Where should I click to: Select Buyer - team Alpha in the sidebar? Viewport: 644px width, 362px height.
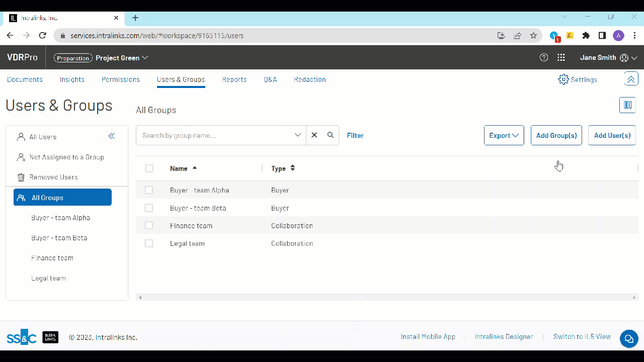pos(60,218)
